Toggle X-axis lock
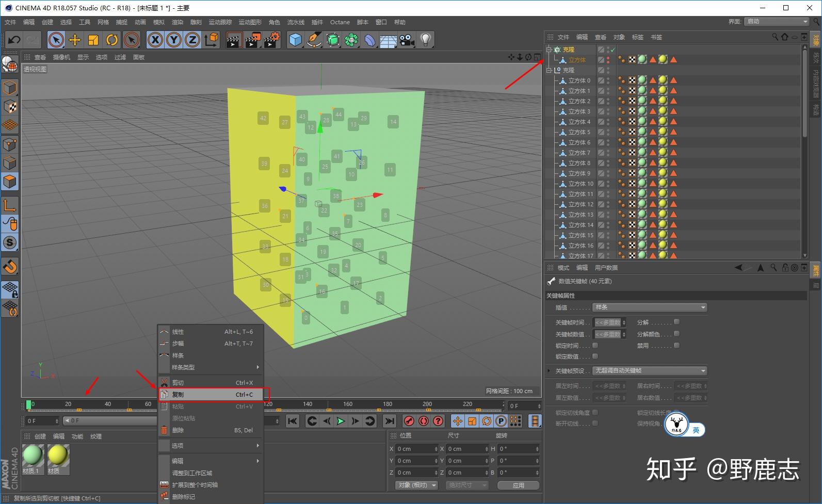Screen dimensions: 822x504 click(155, 40)
